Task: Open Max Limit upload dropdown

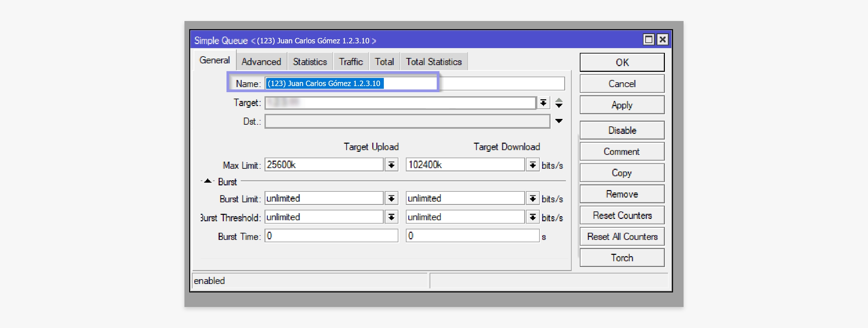Action: click(x=391, y=165)
